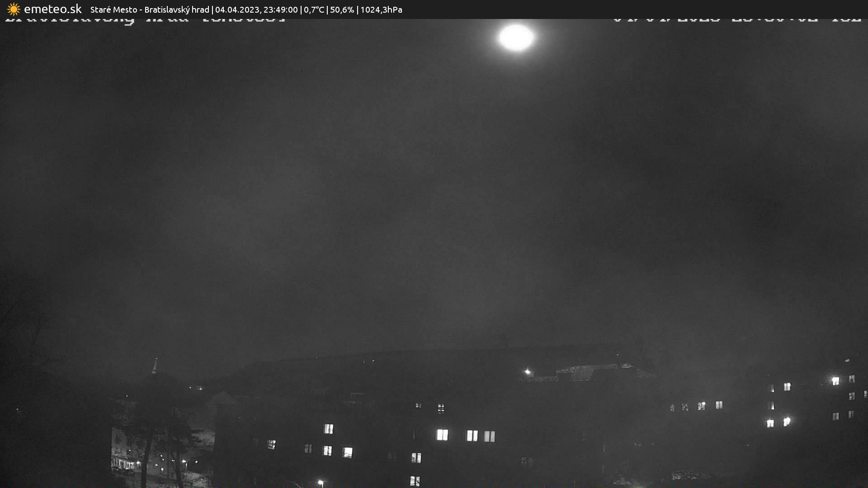This screenshot has height=488, width=868.
Task: Click the 1024,3hPa pressure reading
Action: coord(381,9)
